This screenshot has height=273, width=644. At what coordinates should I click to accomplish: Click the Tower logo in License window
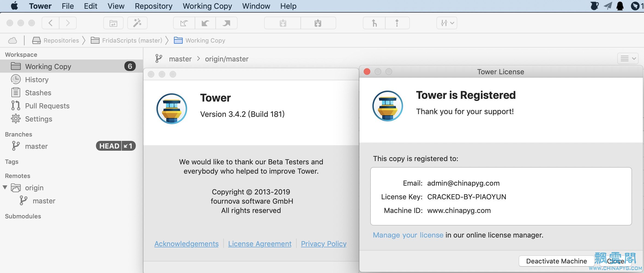pyautogui.click(x=388, y=106)
